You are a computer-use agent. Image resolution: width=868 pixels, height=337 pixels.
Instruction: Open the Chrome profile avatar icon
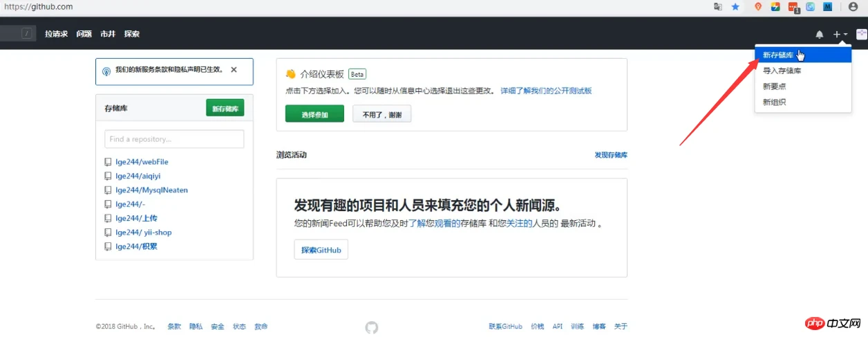pos(853,7)
